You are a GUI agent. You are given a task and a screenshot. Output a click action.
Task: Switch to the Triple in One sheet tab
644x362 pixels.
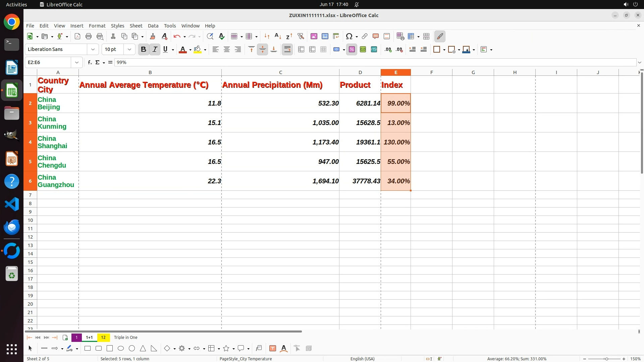[x=125, y=338]
